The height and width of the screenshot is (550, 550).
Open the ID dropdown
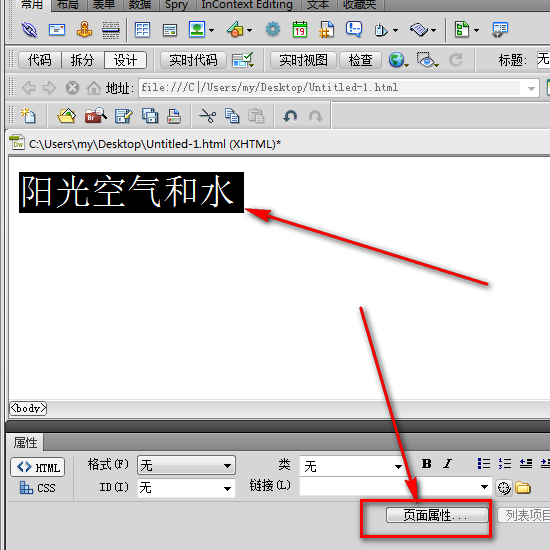point(186,488)
